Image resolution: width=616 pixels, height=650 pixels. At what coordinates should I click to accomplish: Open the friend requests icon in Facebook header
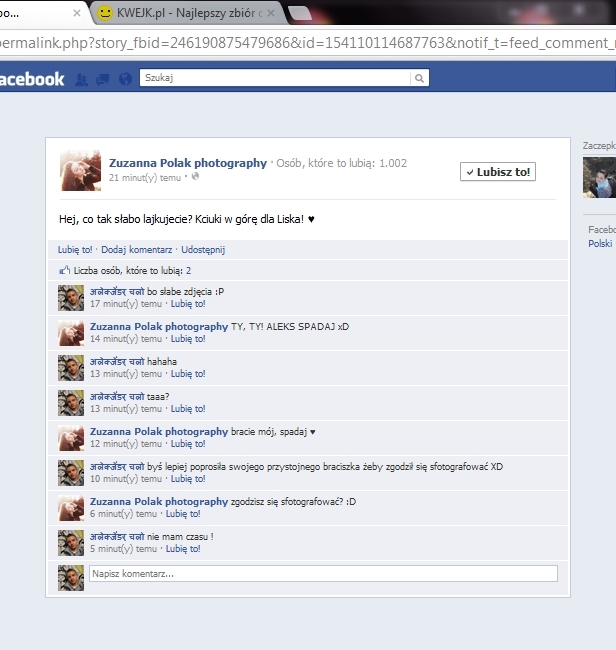pyautogui.click(x=82, y=79)
